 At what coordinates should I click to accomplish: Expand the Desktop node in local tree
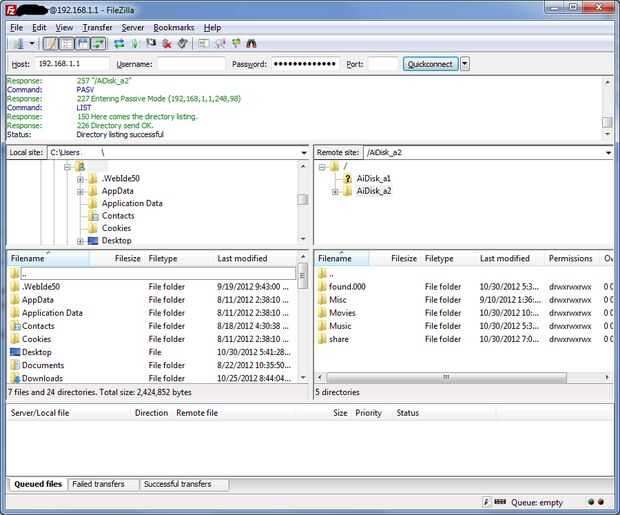(x=80, y=241)
